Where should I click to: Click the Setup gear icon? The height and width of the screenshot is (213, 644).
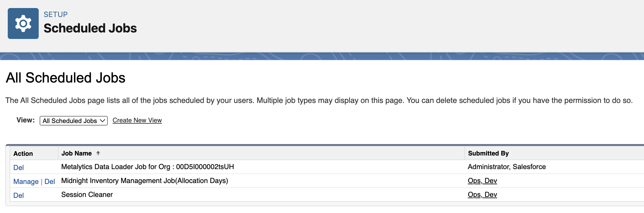click(x=23, y=23)
